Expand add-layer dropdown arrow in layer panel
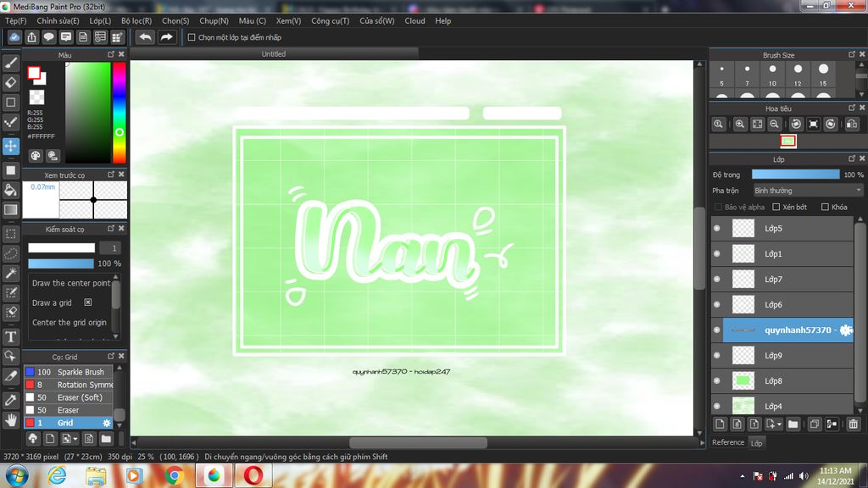This screenshot has height=488, width=868. pyautogui.click(x=779, y=424)
